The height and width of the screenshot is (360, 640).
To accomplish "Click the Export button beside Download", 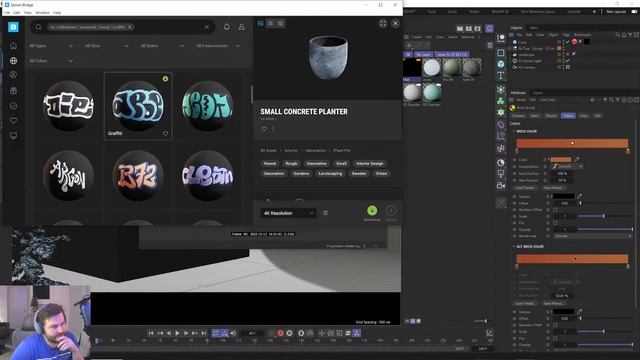I will point(391,211).
